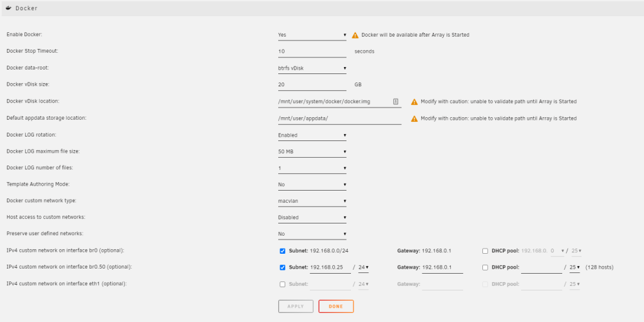Open br0 DHCP pool mask 25 dropdown

pos(576,251)
